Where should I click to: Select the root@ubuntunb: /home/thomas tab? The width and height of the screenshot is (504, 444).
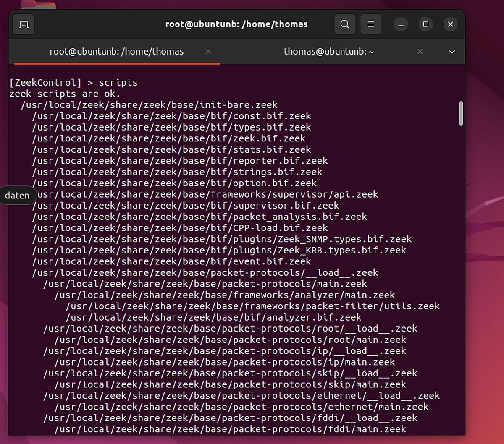116,52
